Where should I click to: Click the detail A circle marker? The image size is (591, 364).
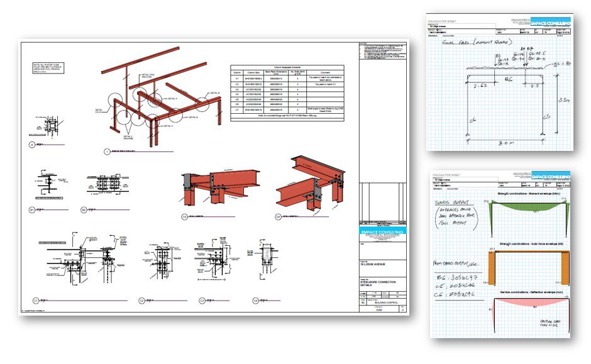click(x=31, y=145)
